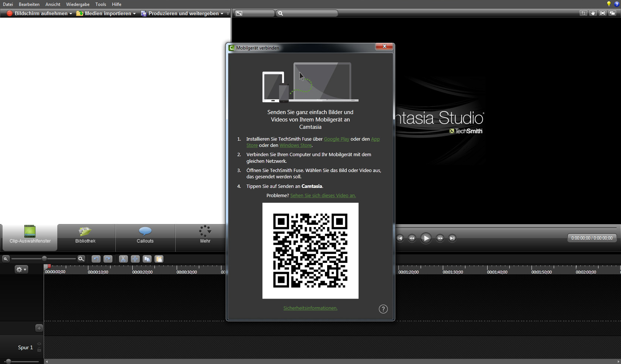The image size is (621, 364).
Task: Toggle full screen preview mode
Action: pos(603,13)
